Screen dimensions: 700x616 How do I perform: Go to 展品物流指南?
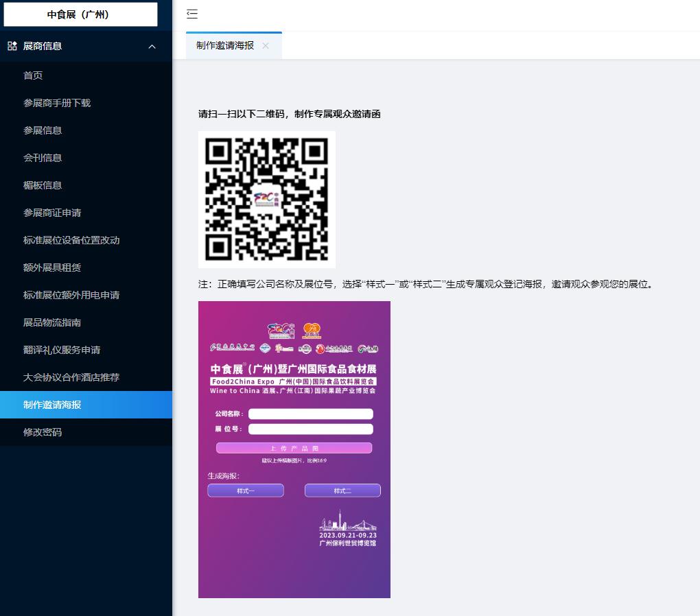pyautogui.click(x=52, y=322)
